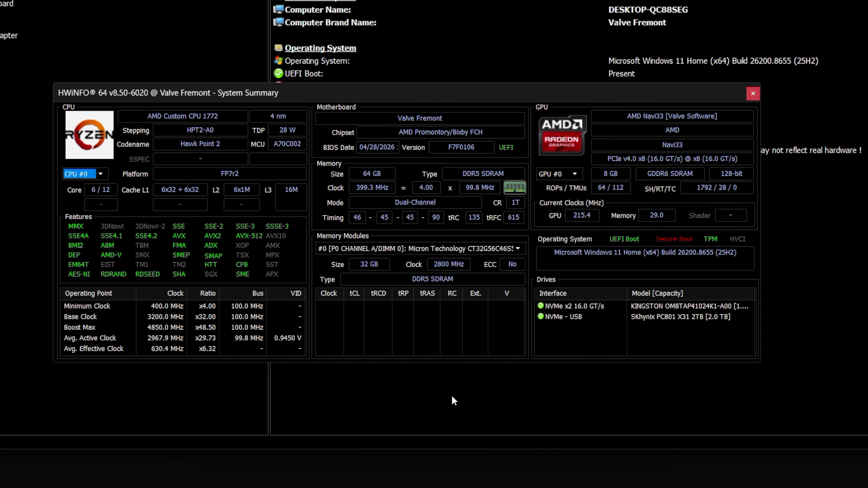
Task: Select the Avg. Effective Clock row
Action: (x=183, y=349)
